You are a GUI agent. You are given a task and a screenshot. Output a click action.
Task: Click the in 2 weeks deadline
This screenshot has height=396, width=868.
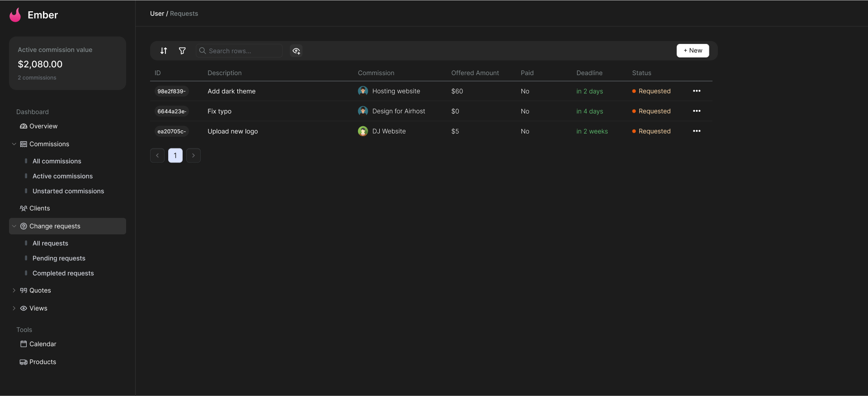click(592, 131)
